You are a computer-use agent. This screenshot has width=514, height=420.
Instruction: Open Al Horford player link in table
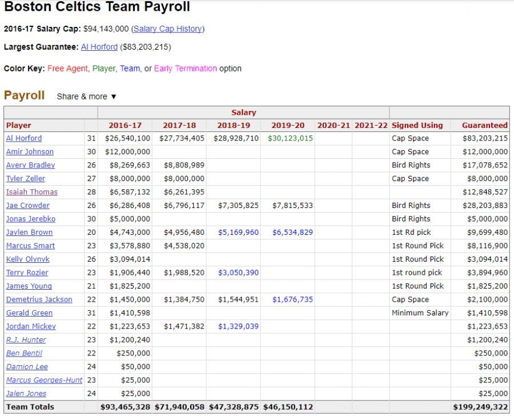click(24, 138)
